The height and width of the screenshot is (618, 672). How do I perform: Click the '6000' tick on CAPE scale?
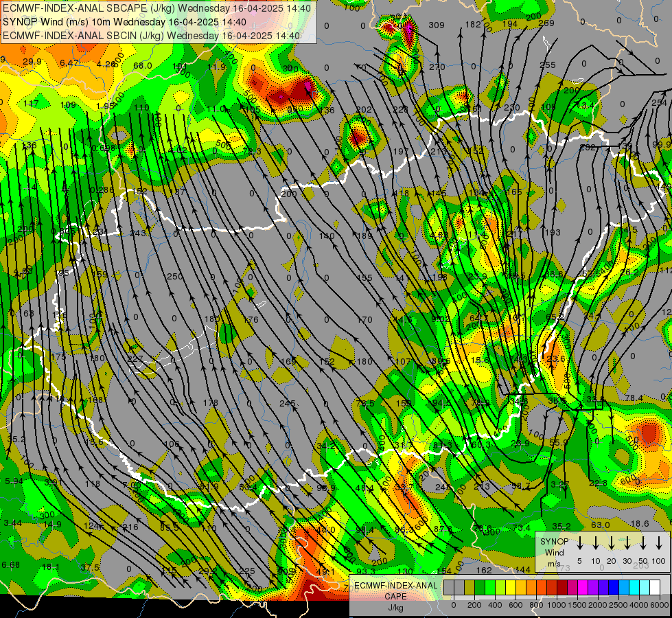660,605
